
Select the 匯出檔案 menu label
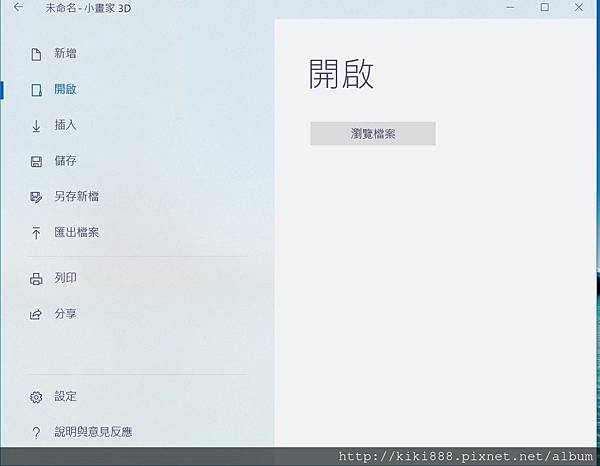[77, 232]
